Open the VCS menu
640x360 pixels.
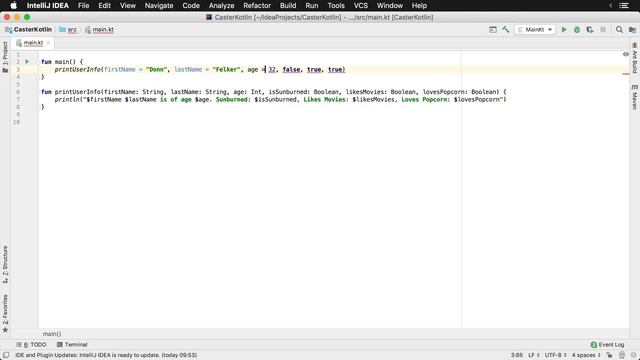pyautogui.click(x=360, y=6)
